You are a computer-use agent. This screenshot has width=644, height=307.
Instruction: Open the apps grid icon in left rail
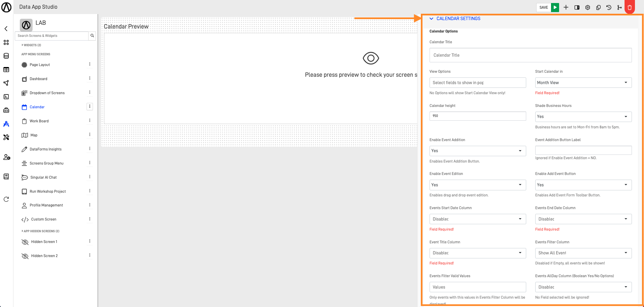6,43
